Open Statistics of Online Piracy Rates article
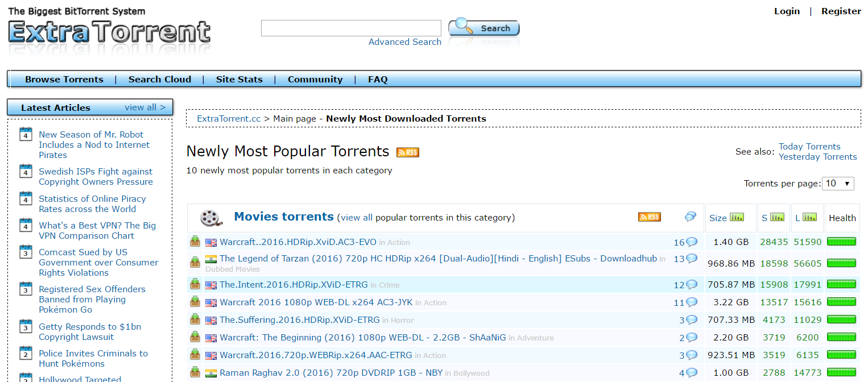868x382 pixels. point(92,204)
